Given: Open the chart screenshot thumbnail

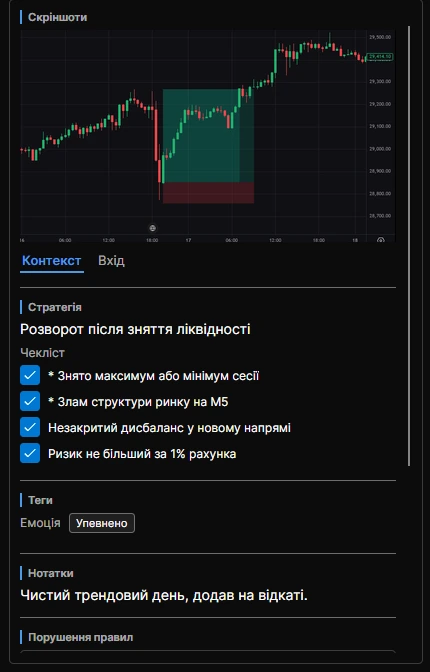Looking at the screenshot, I should (x=207, y=135).
